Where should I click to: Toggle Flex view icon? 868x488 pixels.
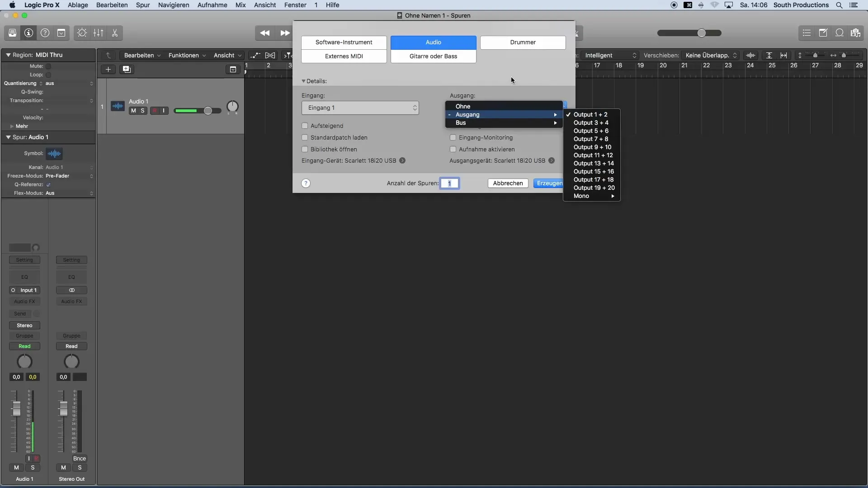(270, 55)
